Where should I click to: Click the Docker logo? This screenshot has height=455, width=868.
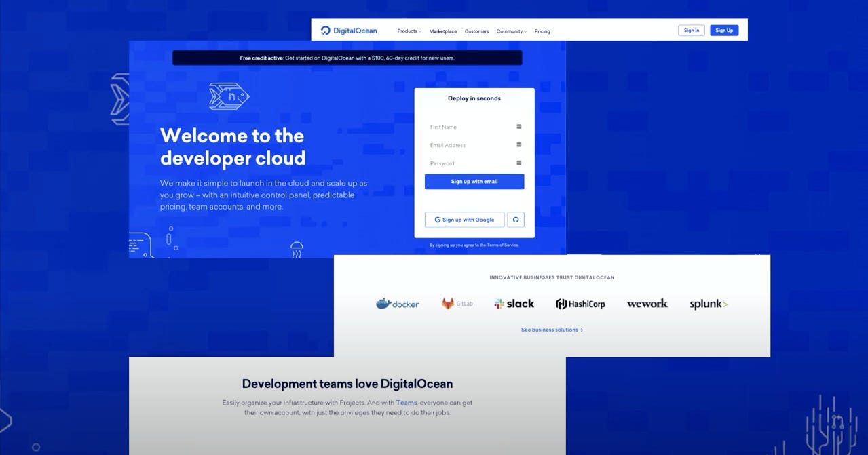[398, 304]
